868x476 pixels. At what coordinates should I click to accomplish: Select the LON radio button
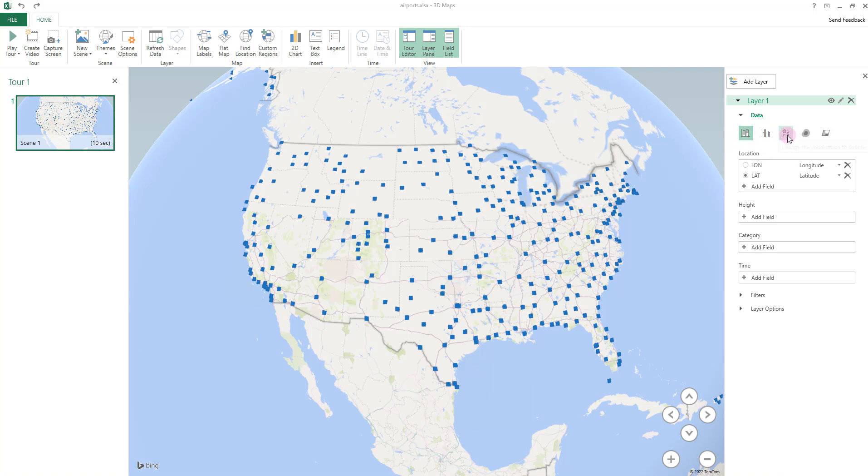[745, 165]
